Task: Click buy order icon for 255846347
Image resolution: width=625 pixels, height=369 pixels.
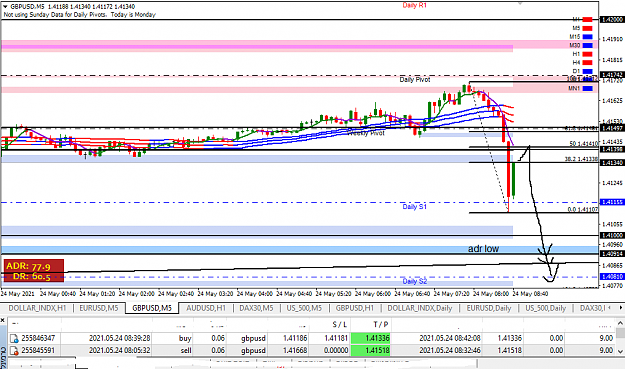Action: click(14, 339)
